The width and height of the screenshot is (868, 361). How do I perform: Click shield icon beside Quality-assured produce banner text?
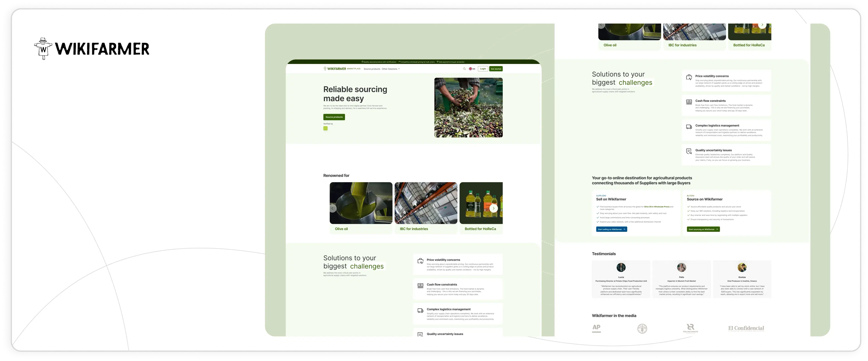(362, 62)
